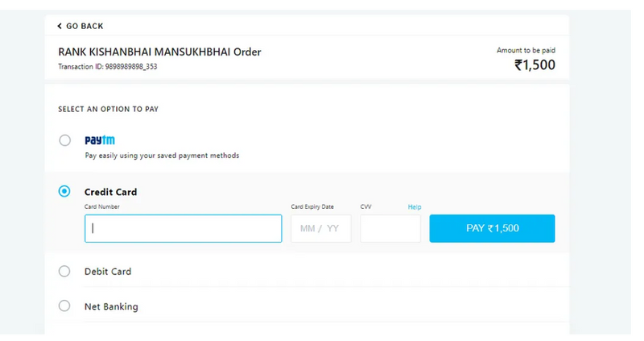The width and height of the screenshot is (644, 341).
Task: Select the Credit Card radio button
Action: click(x=64, y=192)
